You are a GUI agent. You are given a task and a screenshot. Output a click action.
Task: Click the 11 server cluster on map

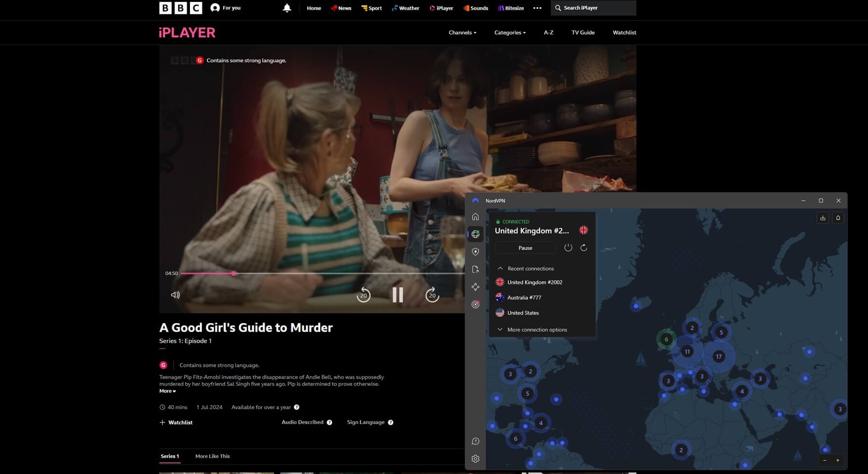(x=687, y=352)
